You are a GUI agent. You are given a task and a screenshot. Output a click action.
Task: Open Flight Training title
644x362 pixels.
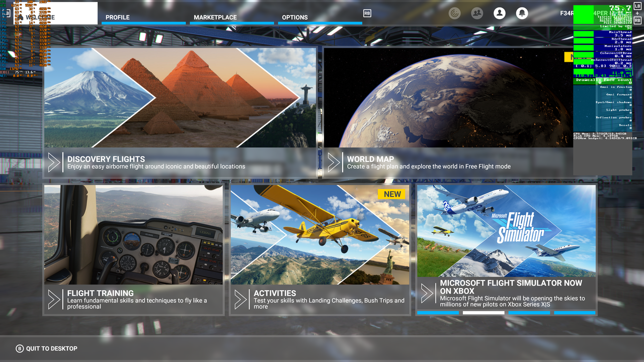[101, 293]
